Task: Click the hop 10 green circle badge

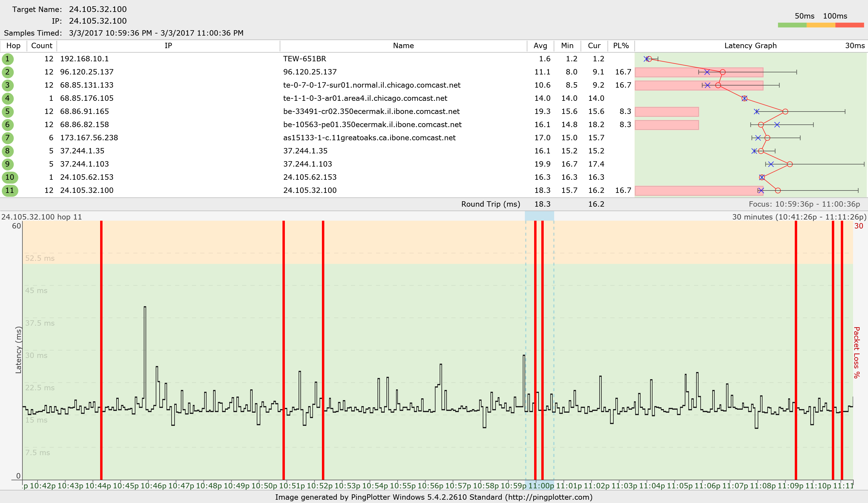Action: pos(10,177)
